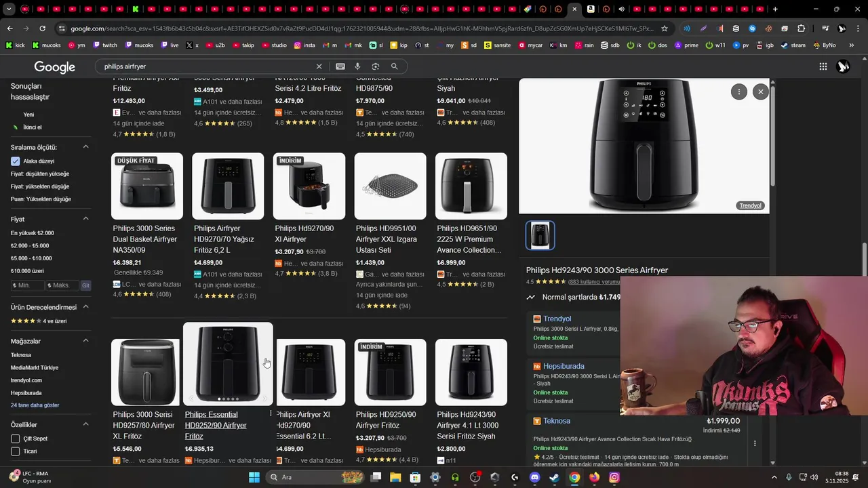Open the twitch bookmark

pyautogui.click(x=105, y=45)
